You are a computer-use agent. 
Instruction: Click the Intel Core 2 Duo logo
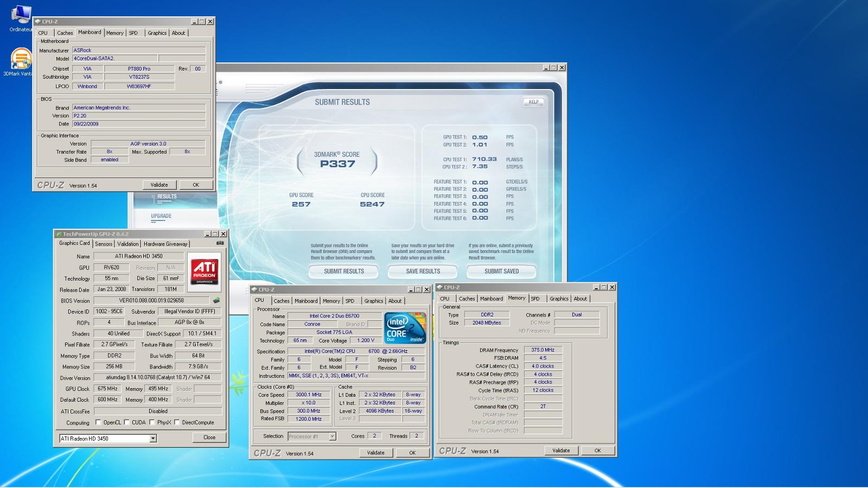click(x=405, y=328)
